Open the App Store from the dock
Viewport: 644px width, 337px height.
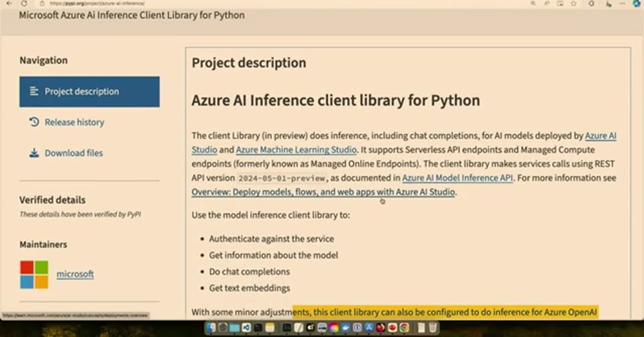pyautogui.click(x=369, y=328)
